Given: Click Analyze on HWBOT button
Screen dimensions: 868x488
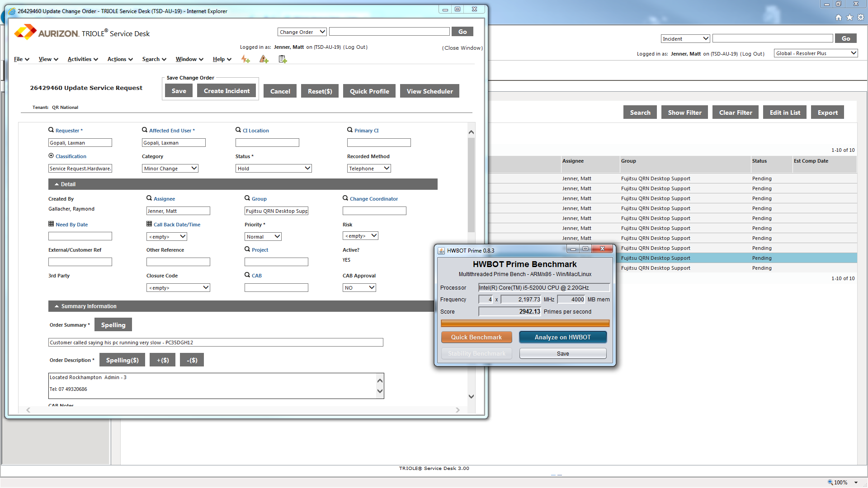Looking at the screenshot, I should (x=563, y=337).
